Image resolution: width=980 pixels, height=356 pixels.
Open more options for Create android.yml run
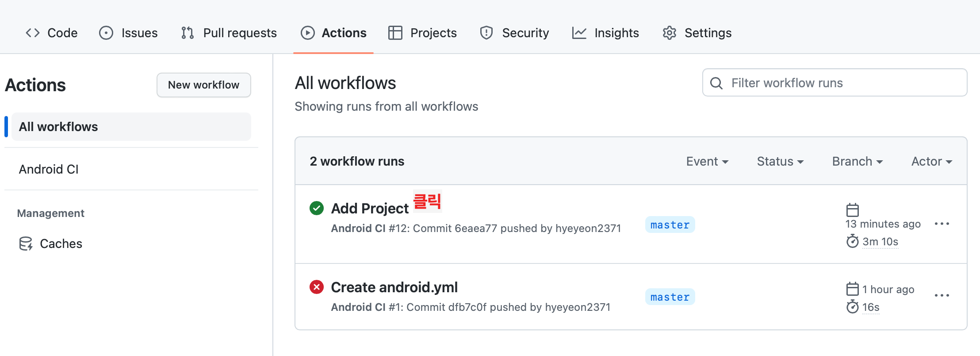[x=942, y=296]
